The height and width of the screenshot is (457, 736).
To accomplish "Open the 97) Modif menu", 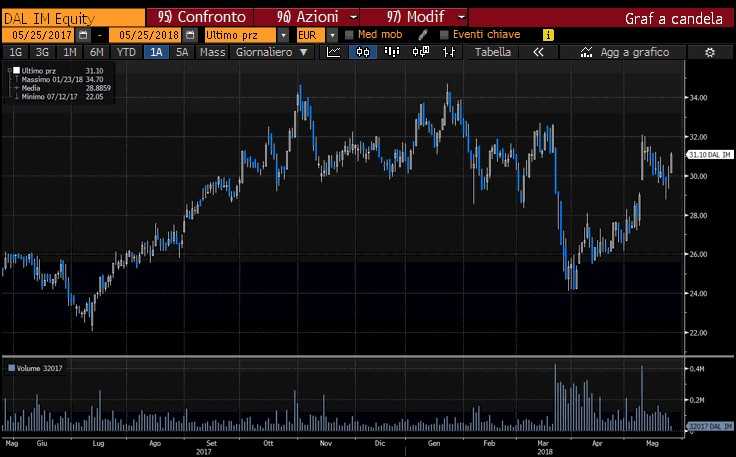I will tap(414, 17).
